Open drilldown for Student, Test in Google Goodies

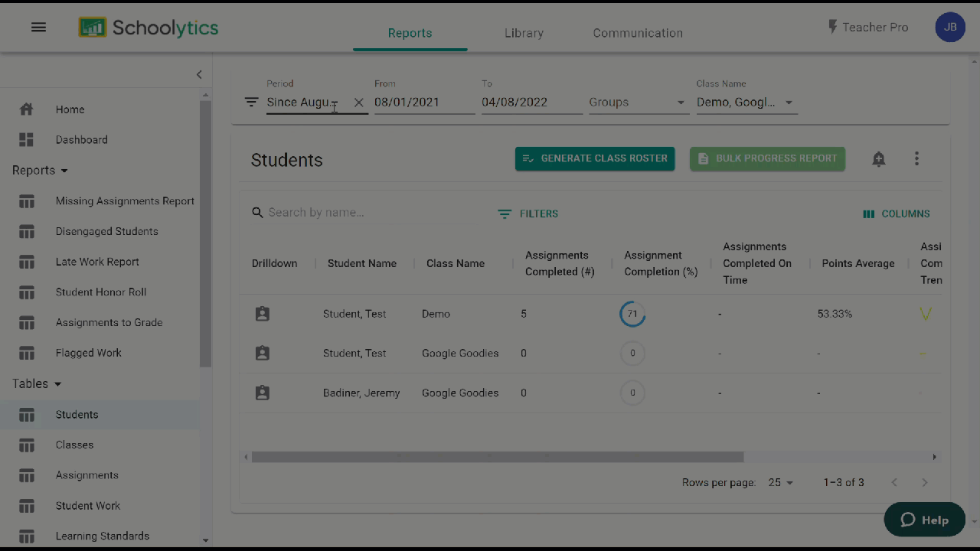(x=263, y=354)
